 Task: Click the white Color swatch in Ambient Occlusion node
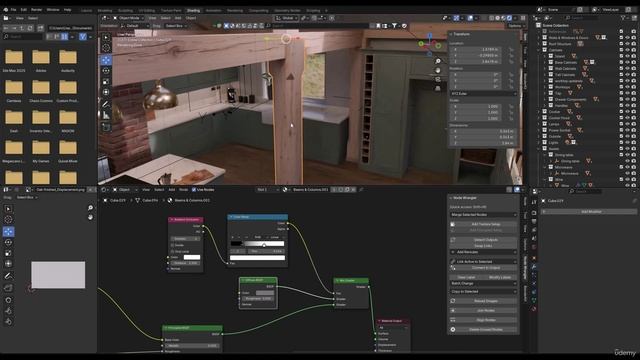192,257
